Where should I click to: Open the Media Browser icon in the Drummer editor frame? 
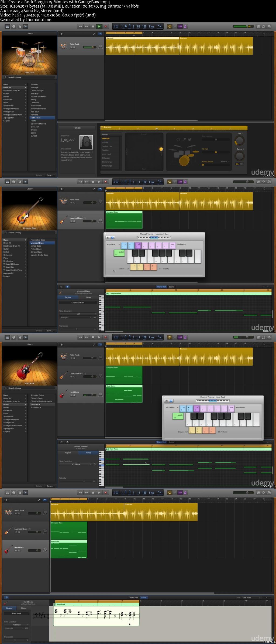pyautogui.click(x=269, y=26)
